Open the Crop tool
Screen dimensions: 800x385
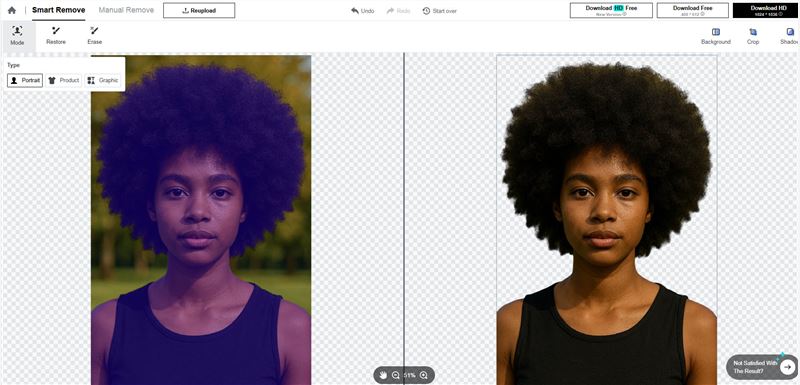coord(753,36)
